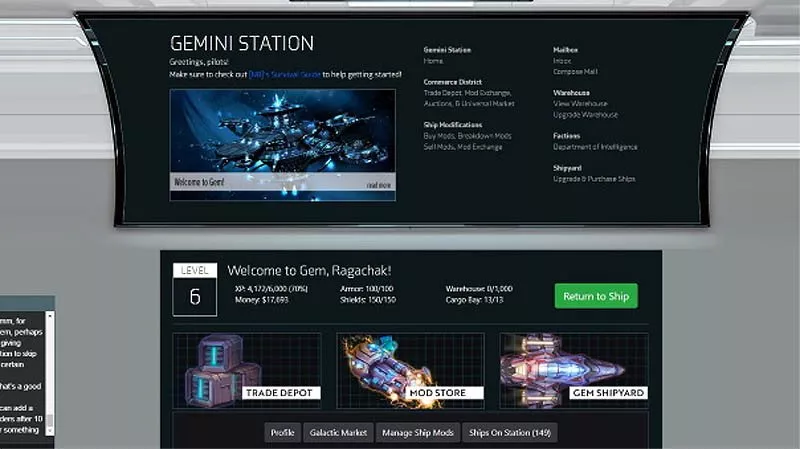The width and height of the screenshot is (800, 449).
Task: Click the GEMINI STATION title
Action: tap(242, 43)
